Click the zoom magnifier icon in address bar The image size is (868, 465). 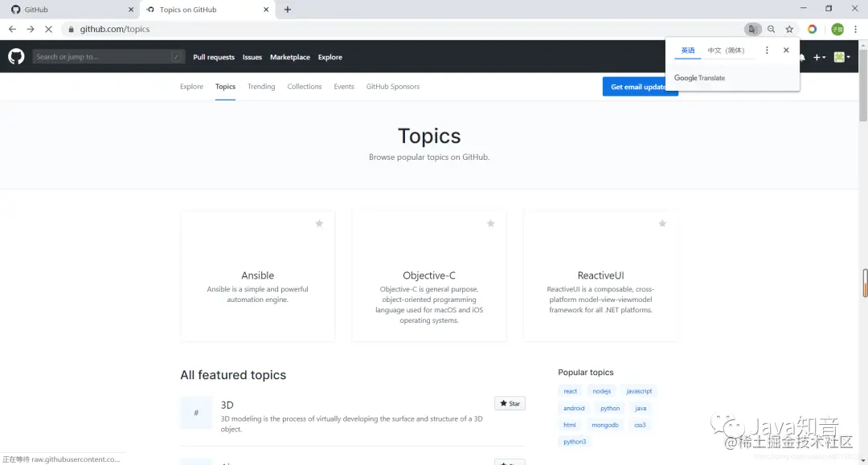pyautogui.click(x=771, y=29)
